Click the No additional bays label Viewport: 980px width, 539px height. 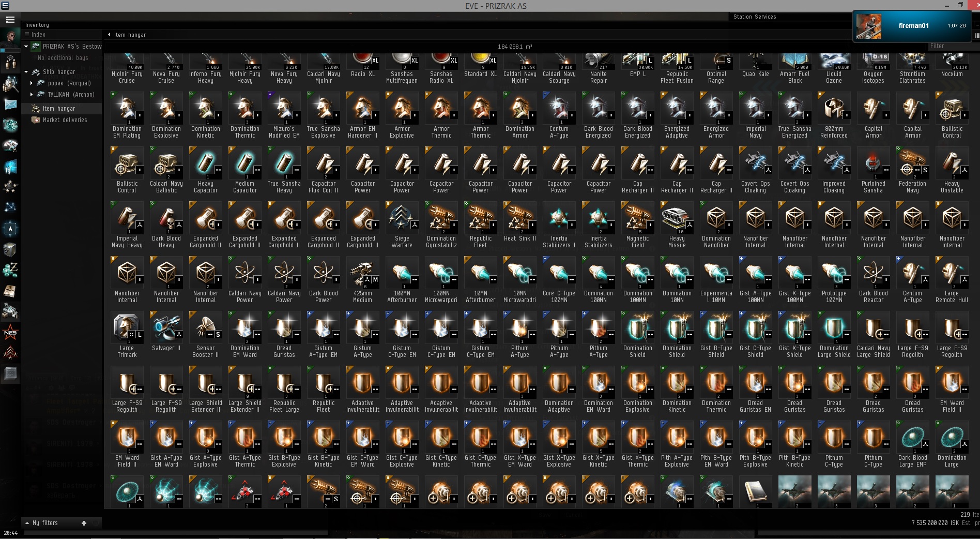(63, 58)
